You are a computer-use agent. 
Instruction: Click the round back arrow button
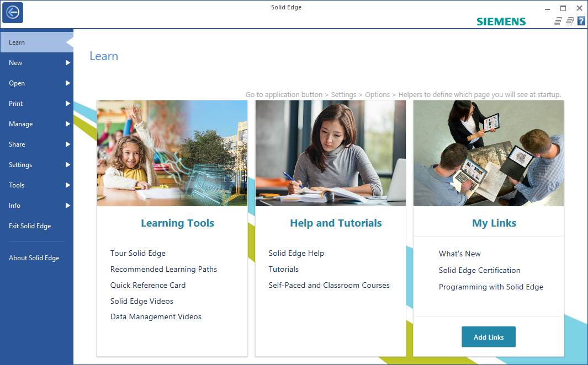(x=12, y=12)
